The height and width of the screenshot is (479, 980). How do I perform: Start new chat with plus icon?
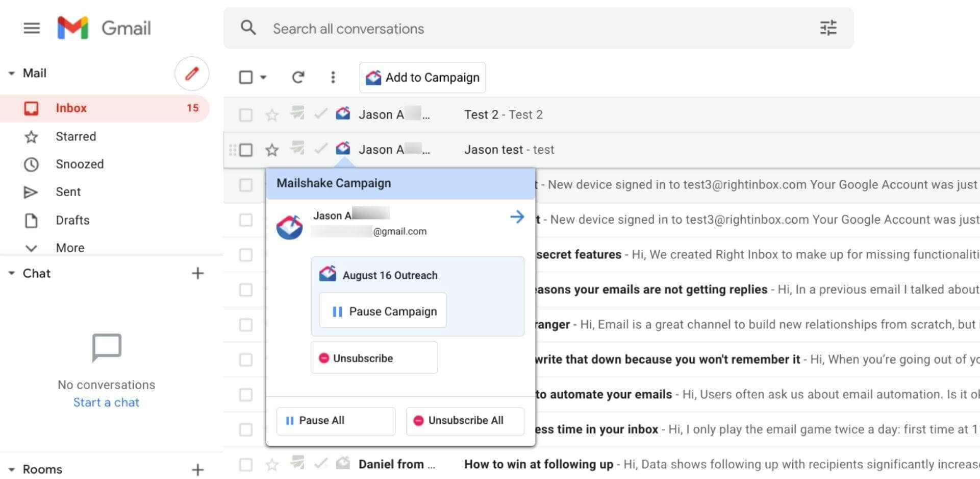pyautogui.click(x=197, y=273)
